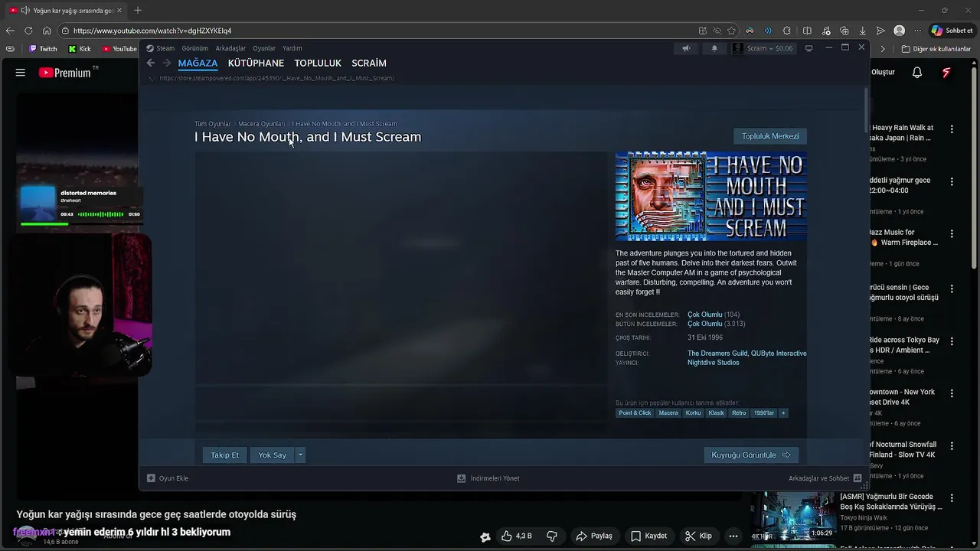980x551 pixels.
Task: Open the Steam menu in menu bar
Action: pyautogui.click(x=165, y=48)
